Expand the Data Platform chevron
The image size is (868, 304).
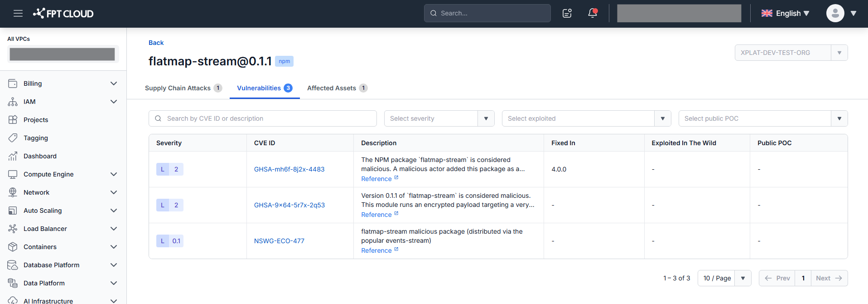tap(114, 283)
